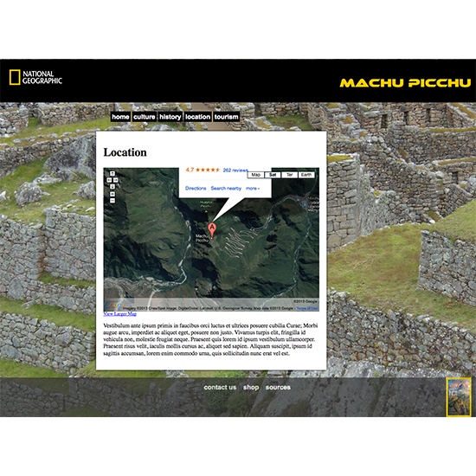Open the contact us footer link

tap(220, 388)
